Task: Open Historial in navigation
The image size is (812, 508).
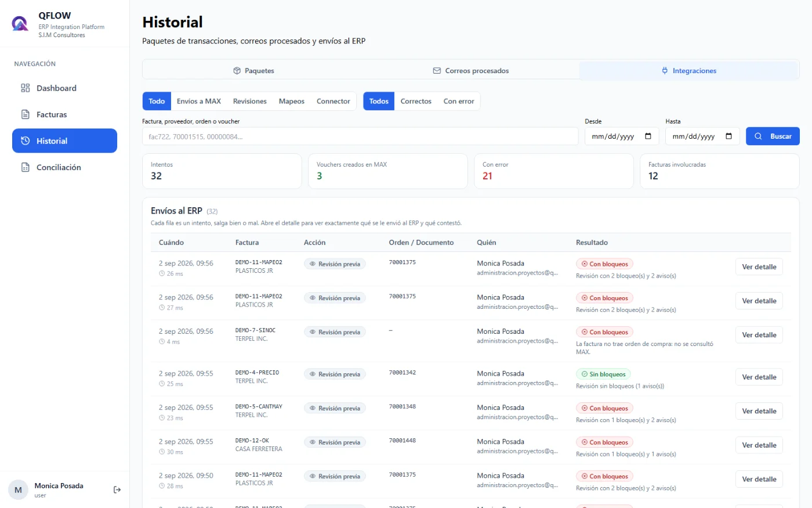Action: tap(64, 140)
